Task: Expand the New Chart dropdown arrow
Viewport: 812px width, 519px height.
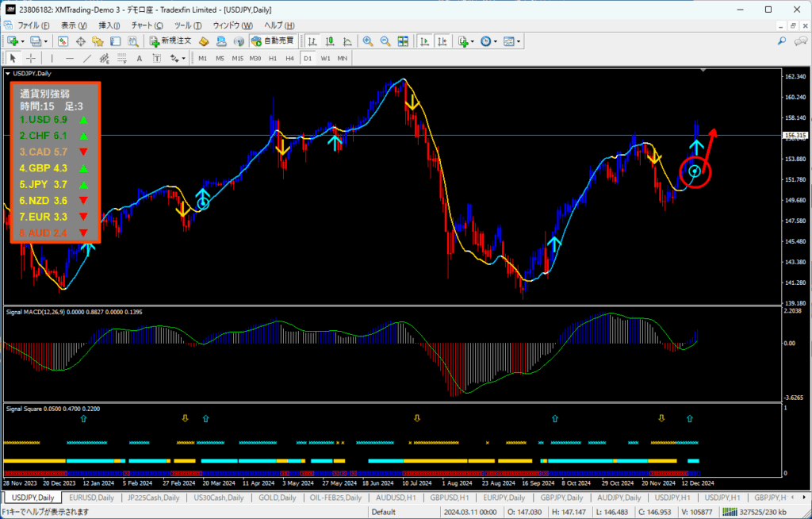Action: click(x=22, y=41)
